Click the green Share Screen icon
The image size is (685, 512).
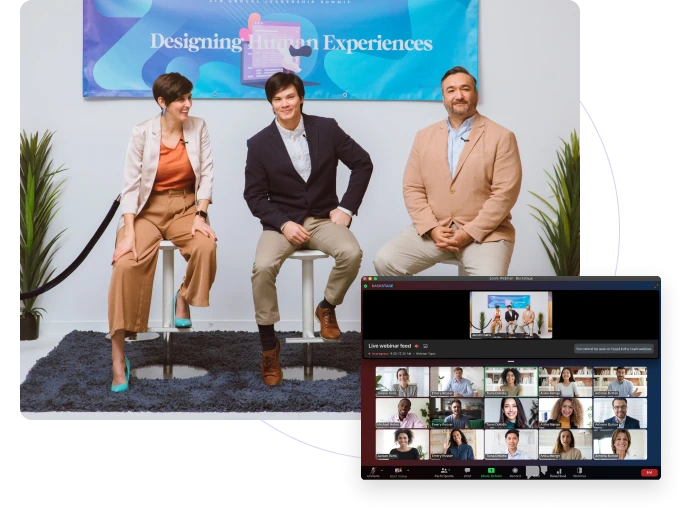point(491,470)
